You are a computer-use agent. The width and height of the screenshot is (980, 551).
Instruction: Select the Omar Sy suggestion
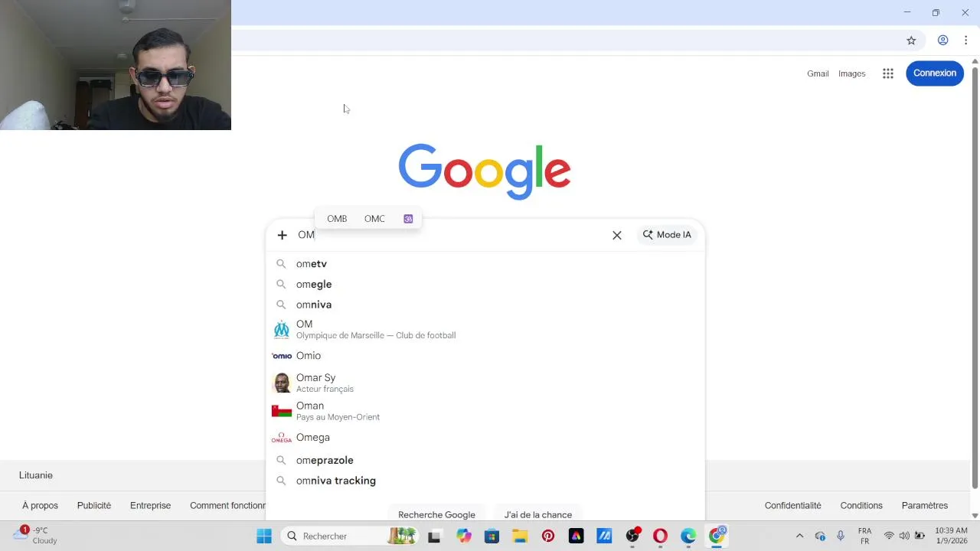click(x=485, y=383)
